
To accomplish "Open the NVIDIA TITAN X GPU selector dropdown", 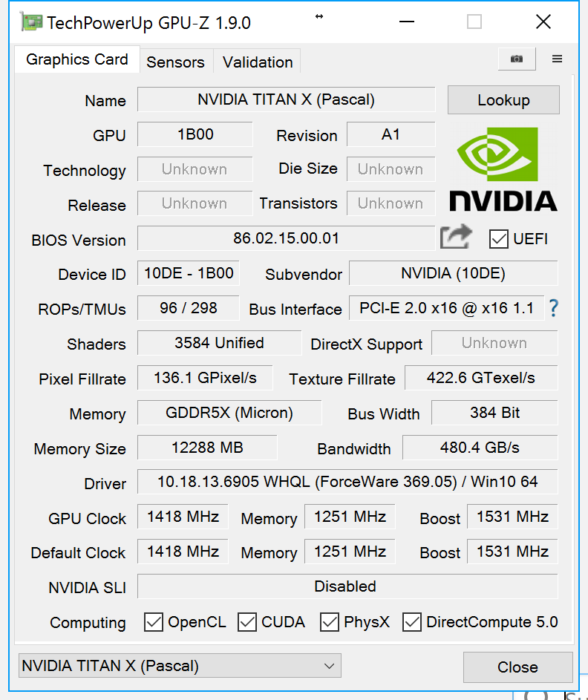I will coord(180,666).
